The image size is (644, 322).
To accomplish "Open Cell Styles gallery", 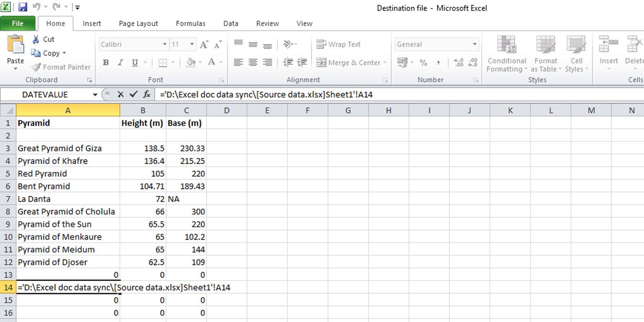I will (x=576, y=54).
